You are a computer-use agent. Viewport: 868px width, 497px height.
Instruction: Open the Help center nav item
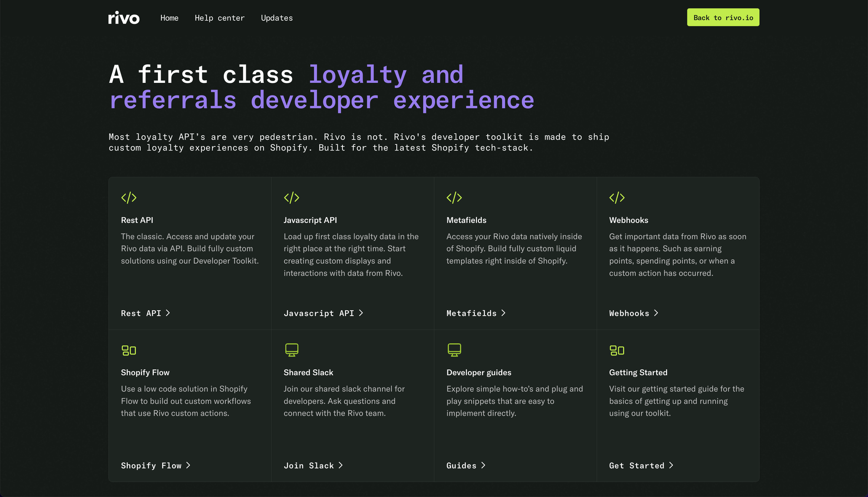tap(220, 18)
